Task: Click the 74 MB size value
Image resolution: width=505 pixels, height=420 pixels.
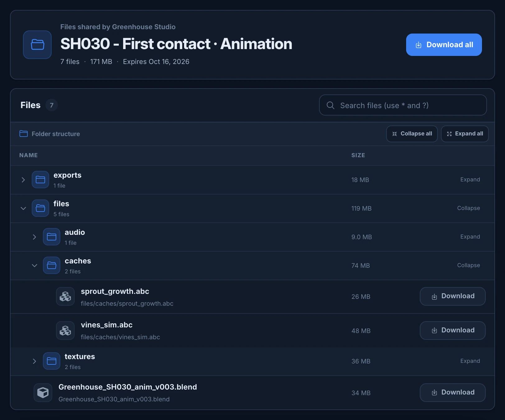Action: point(360,266)
